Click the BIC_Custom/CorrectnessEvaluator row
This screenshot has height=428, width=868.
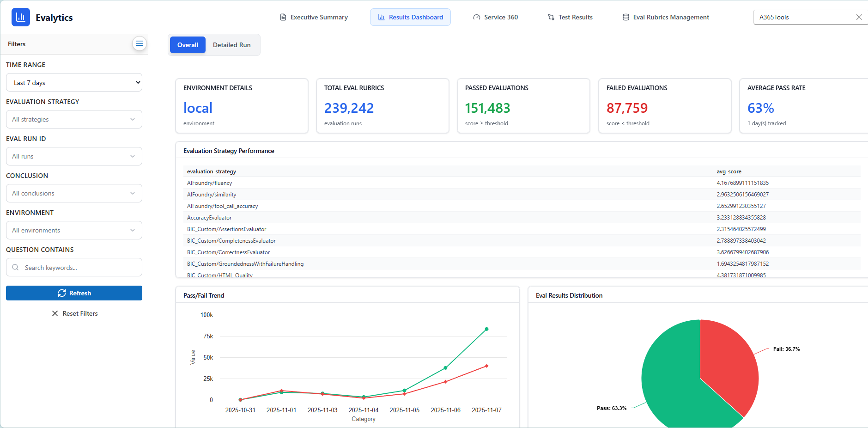(x=522, y=252)
